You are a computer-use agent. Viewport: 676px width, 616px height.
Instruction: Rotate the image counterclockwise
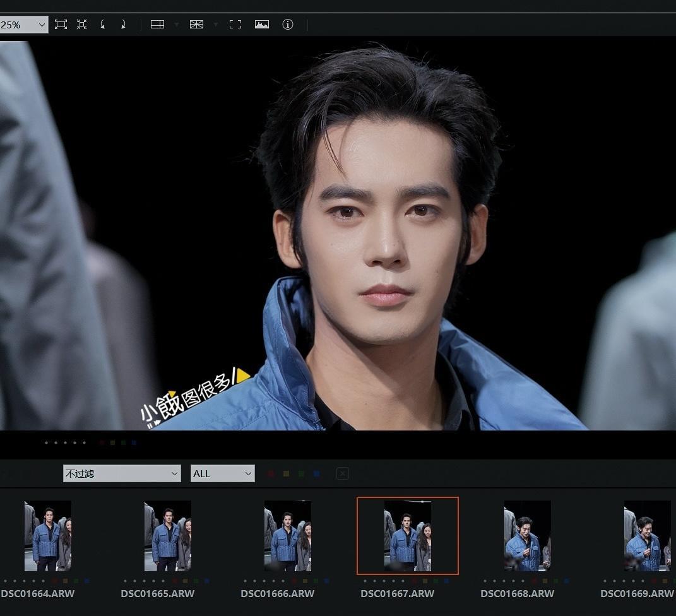[103, 25]
